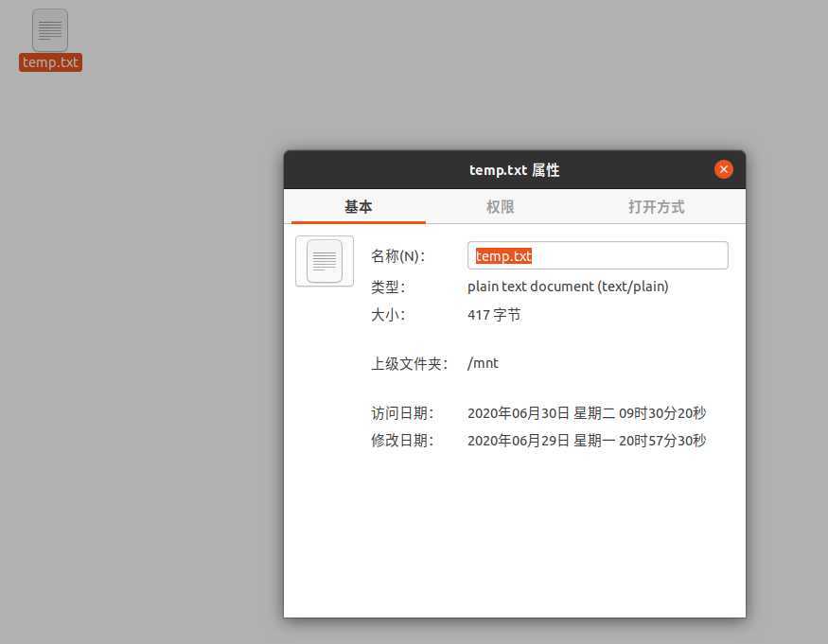Click the 'temp.txt 属性' dialog title bar
The height and width of the screenshot is (644, 828).
coord(515,170)
